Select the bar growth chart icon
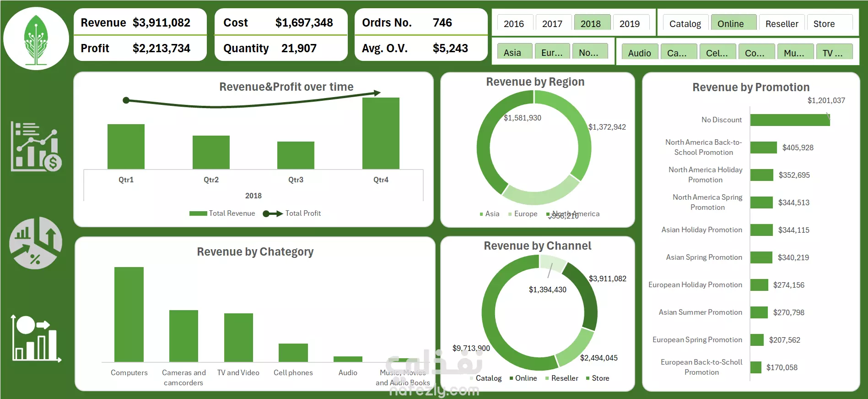The width and height of the screenshot is (868, 399). tap(36, 338)
